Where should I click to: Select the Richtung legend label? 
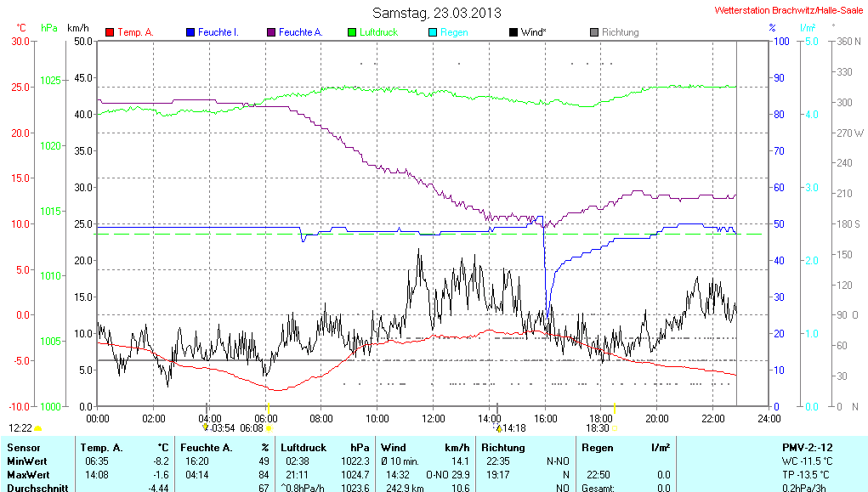pyautogui.click(x=620, y=32)
